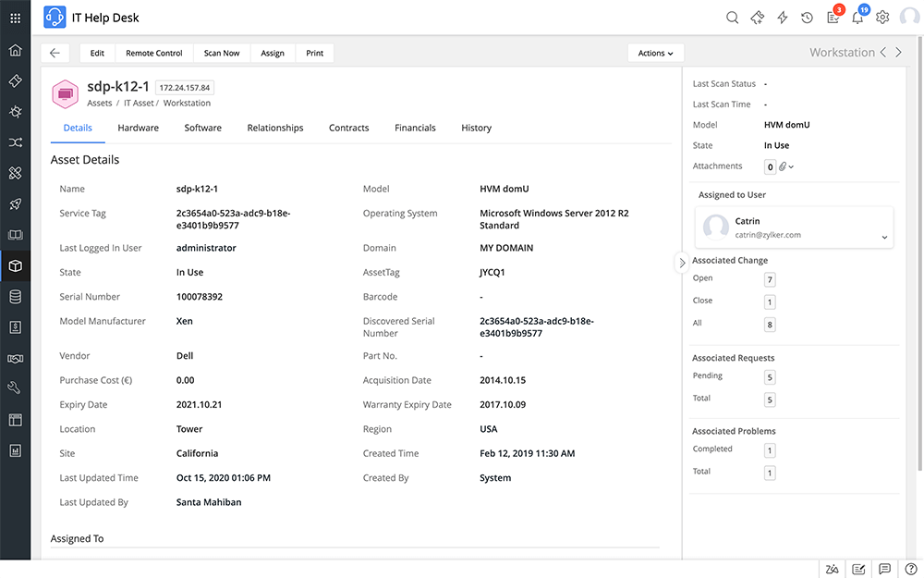Screen dimensions: 924x578
Task: Click the Remote Control button
Action: click(153, 53)
